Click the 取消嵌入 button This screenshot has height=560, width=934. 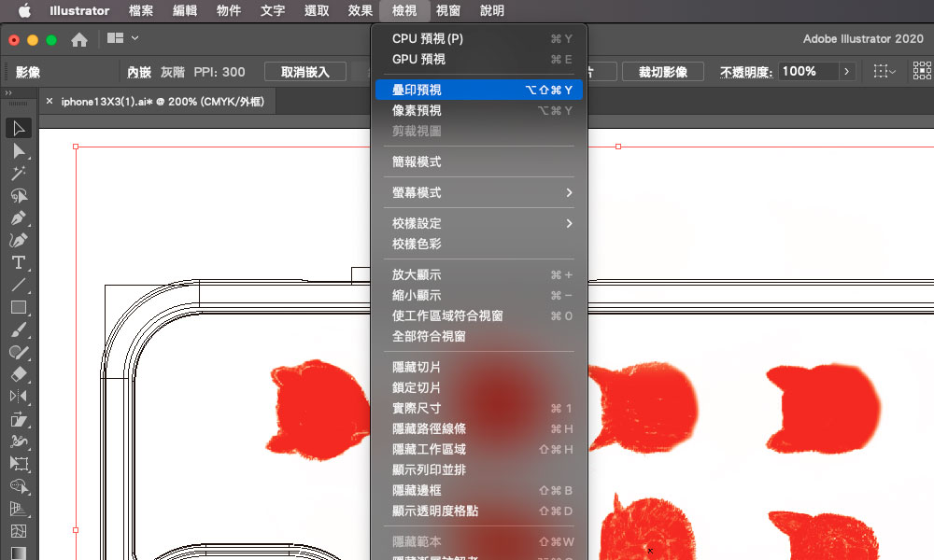click(304, 72)
